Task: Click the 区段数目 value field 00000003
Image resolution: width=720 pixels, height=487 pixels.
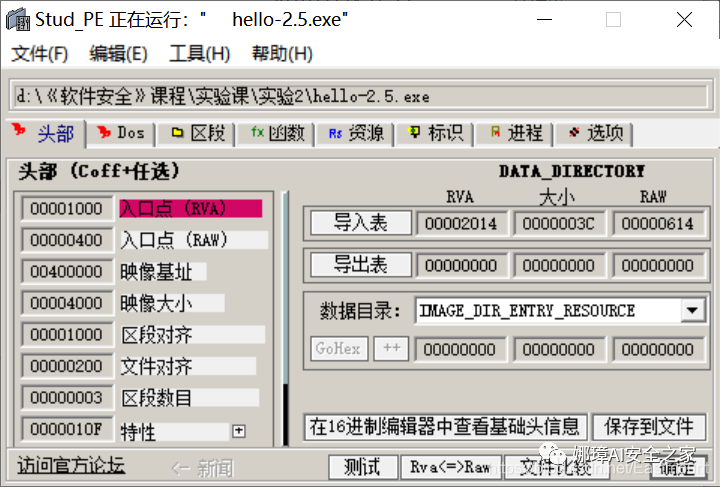Action: 67,397
